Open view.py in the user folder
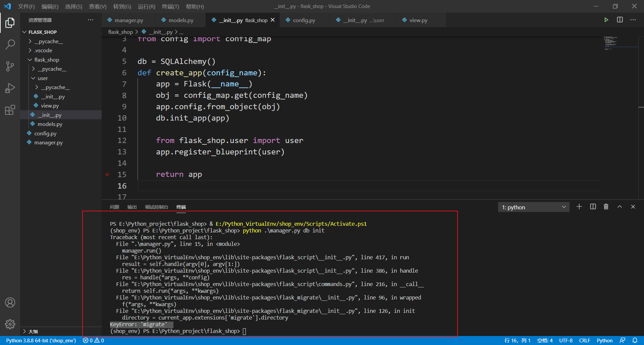This screenshot has height=345, width=644. click(61, 106)
